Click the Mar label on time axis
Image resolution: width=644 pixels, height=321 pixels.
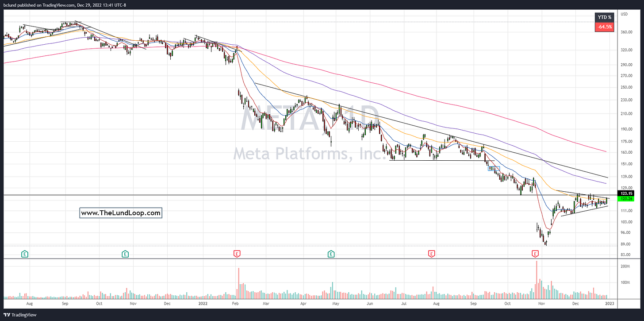pos(266,304)
